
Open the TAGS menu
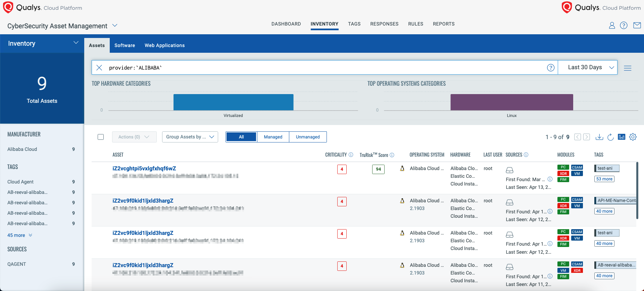[354, 24]
